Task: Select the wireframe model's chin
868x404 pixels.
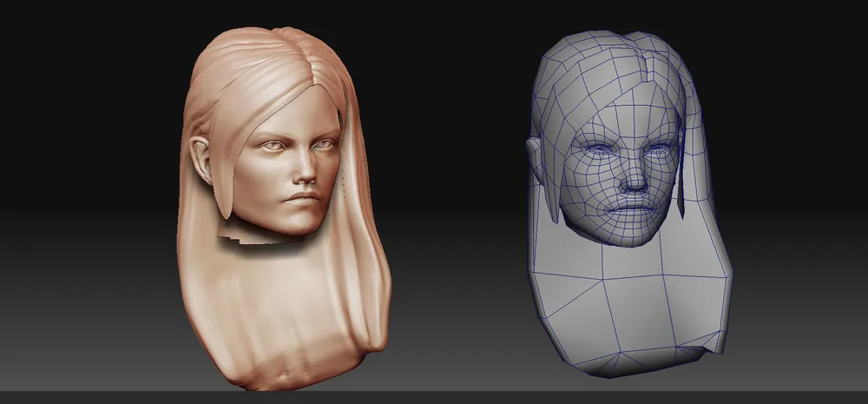Action: point(632,233)
